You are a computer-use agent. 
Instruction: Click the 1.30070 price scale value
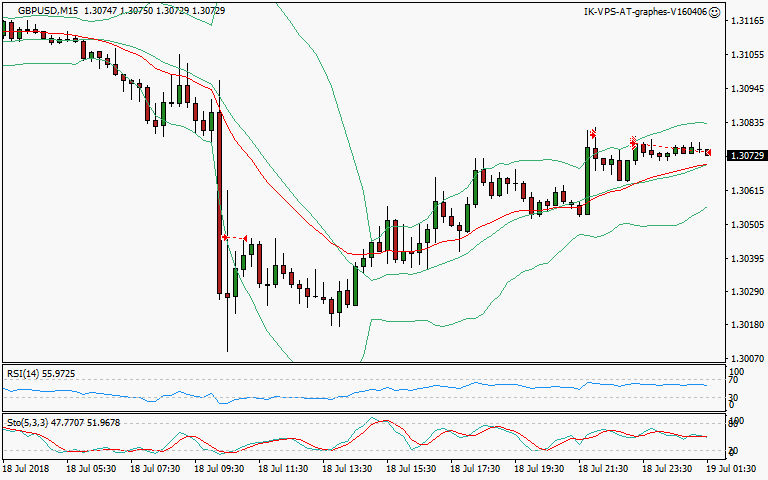[747, 359]
